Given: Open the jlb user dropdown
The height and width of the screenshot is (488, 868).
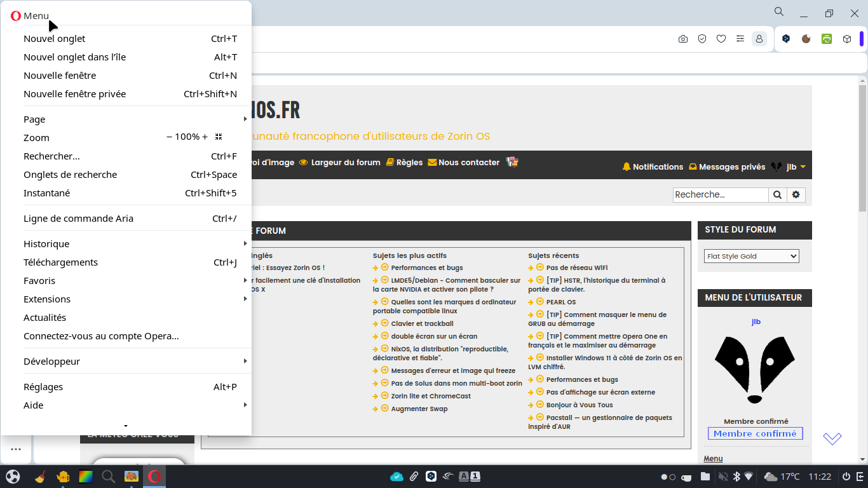Looking at the screenshot, I should point(796,167).
